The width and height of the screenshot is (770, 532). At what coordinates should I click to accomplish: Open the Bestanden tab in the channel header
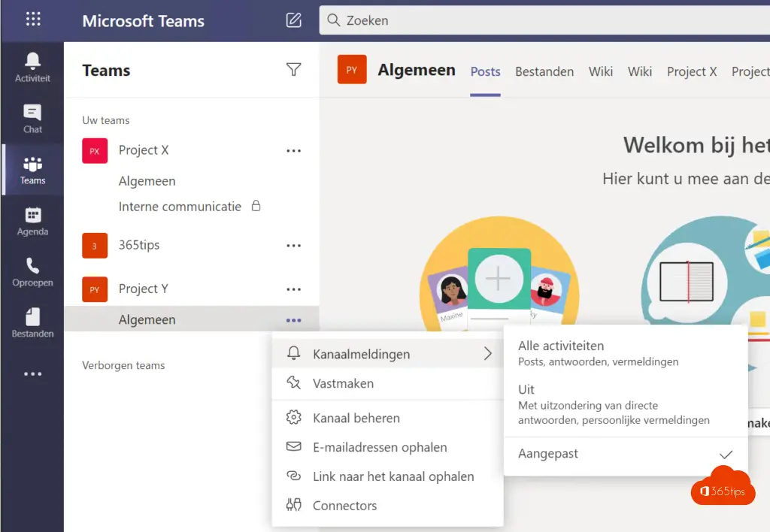coord(544,71)
